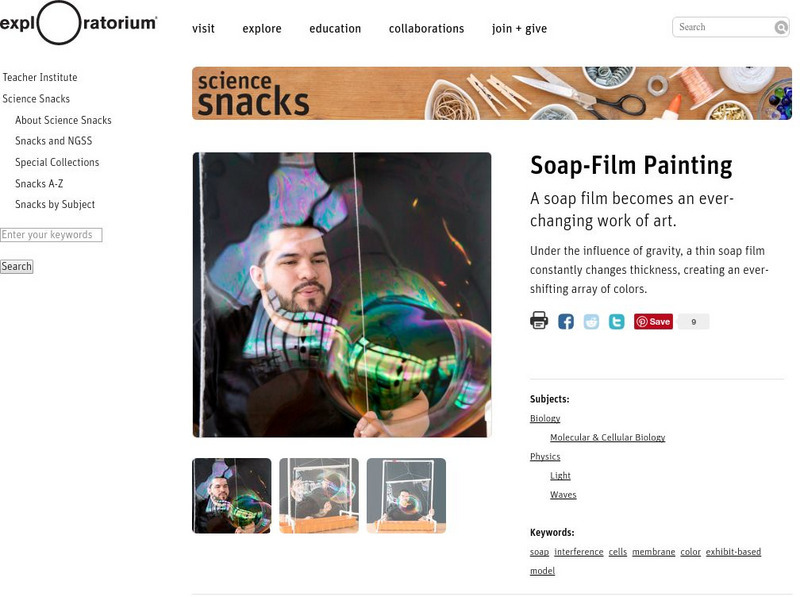Image resolution: width=800 pixels, height=597 pixels.
Task: Share the snack on Facebook
Action: [x=566, y=321]
